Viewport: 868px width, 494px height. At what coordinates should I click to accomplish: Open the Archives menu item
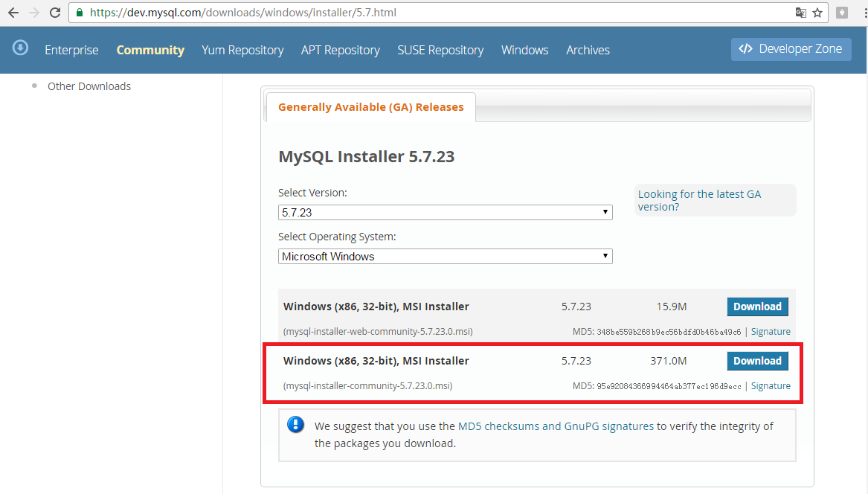click(588, 50)
